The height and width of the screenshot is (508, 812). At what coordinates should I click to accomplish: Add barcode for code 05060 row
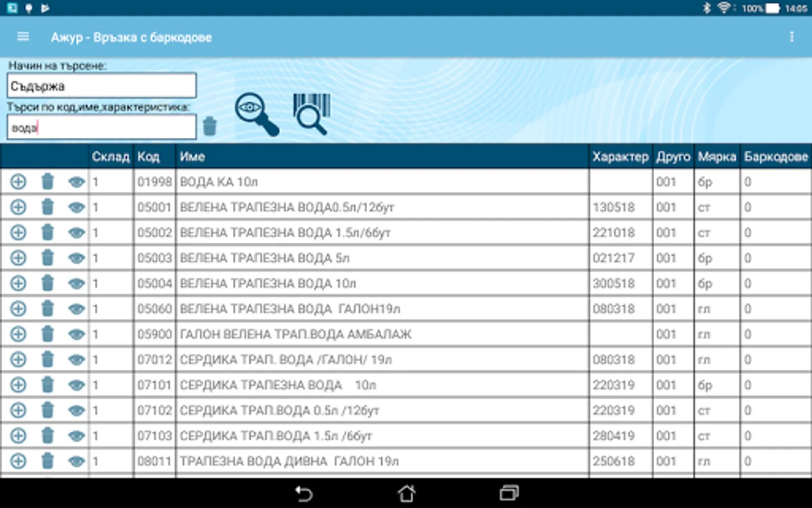(18, 309)
